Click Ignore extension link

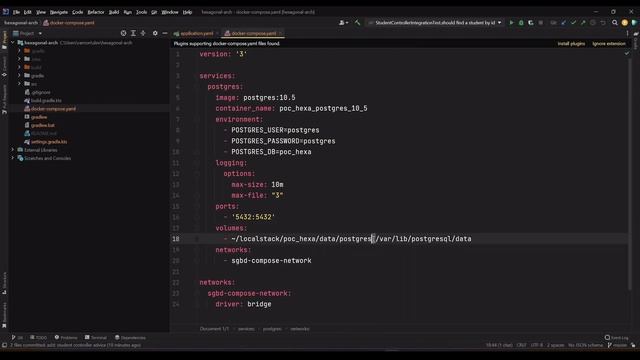pyautogui.click(x=609, y=44)
